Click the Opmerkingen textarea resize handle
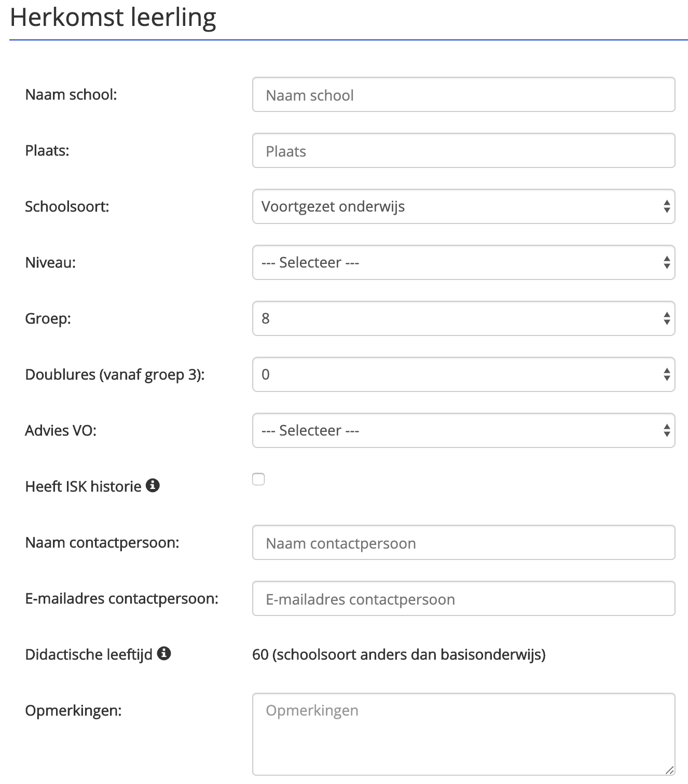The image size is (688, 784). pyautogui.click(x=669, y=770)
